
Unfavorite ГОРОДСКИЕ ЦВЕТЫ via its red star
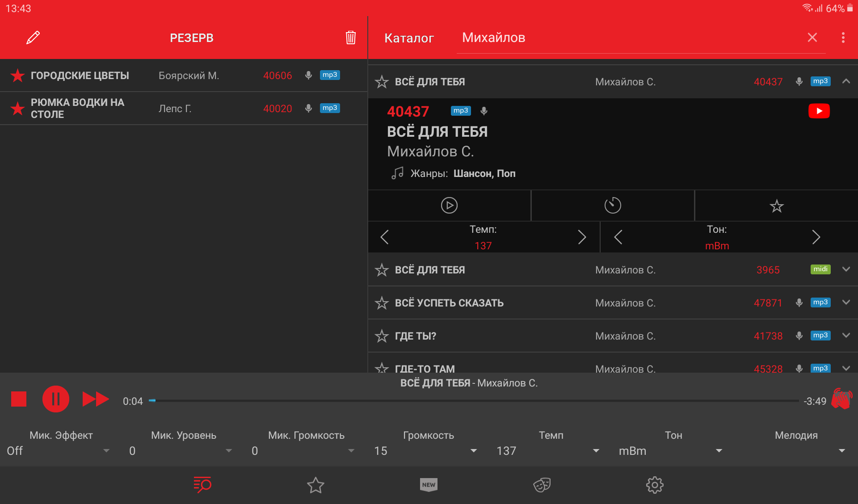click(17, 75)
